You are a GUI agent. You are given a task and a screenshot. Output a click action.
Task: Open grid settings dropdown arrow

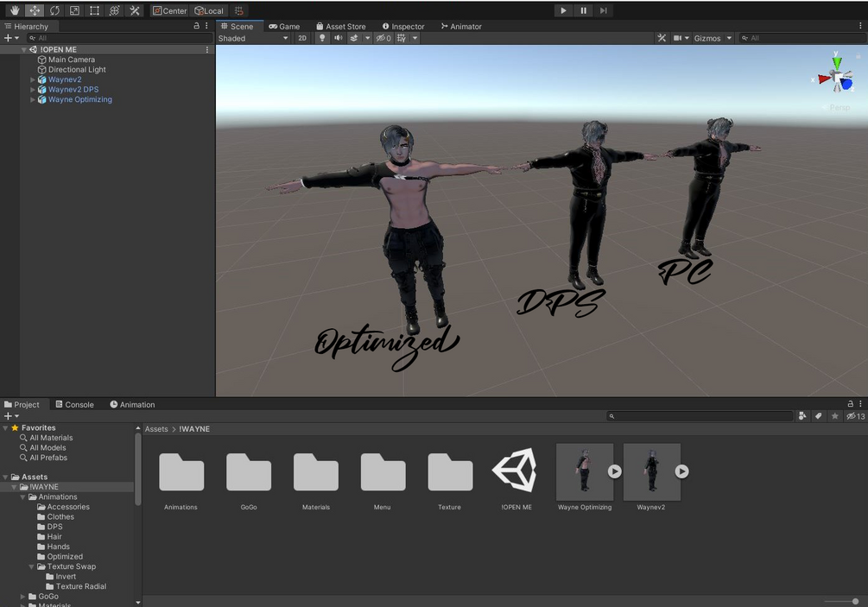(415, 38)
